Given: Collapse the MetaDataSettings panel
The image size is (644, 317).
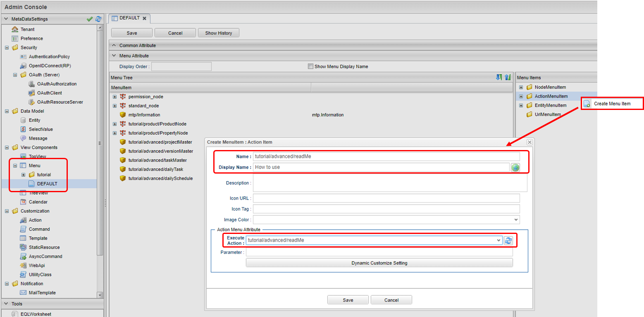Looking at the screenshot, I should 6,19.
